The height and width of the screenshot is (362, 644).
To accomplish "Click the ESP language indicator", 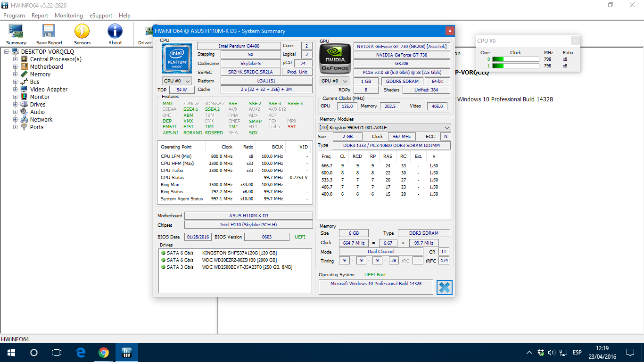I will pos(577,353).
